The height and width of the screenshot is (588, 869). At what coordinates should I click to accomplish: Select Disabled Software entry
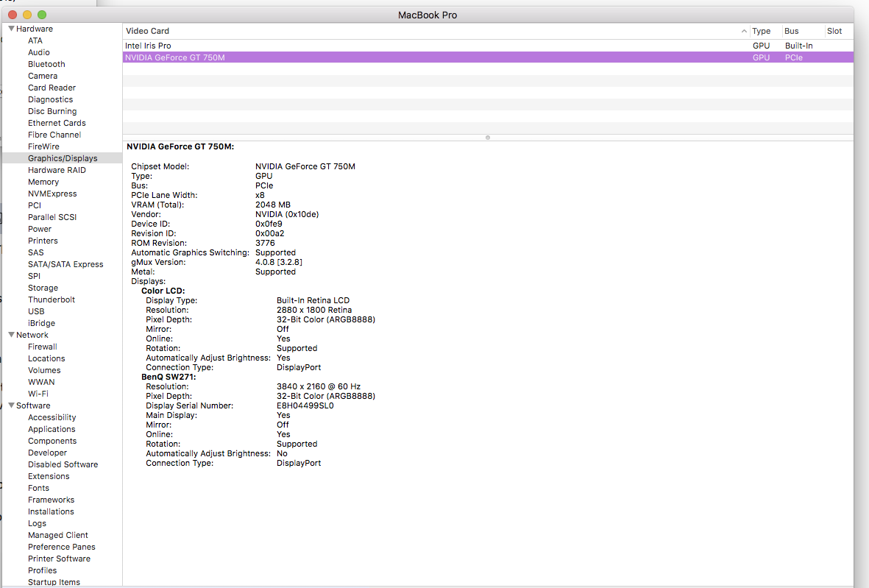click(x=63, y=464)
